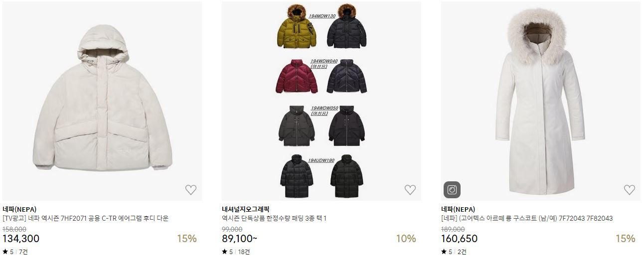Open the 역시즌 단독상품 패딩 3종 택 1 title

point(274,218)
